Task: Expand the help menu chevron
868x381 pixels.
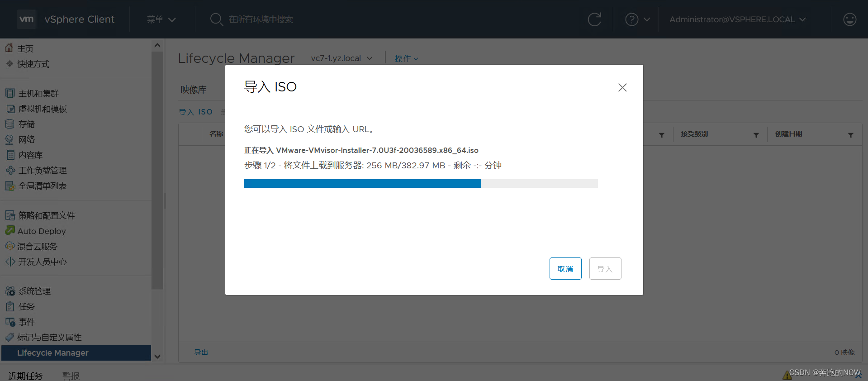Action: [x=647, y=19]
